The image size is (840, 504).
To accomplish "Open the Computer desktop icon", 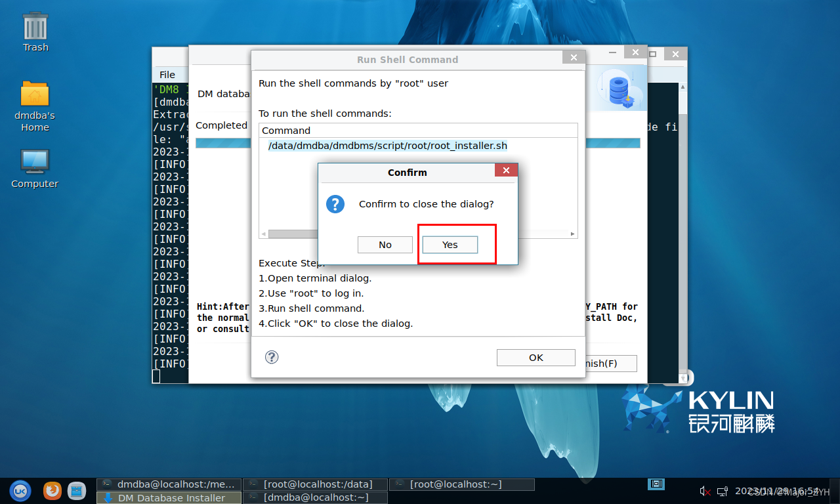I will click(35, 168).
